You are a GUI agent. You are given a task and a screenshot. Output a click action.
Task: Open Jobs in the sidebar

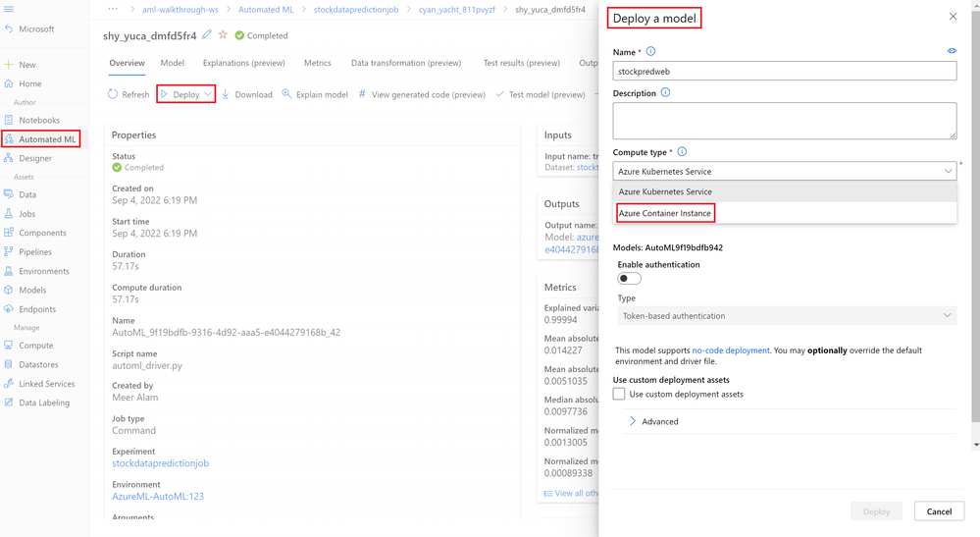[26, 213]
